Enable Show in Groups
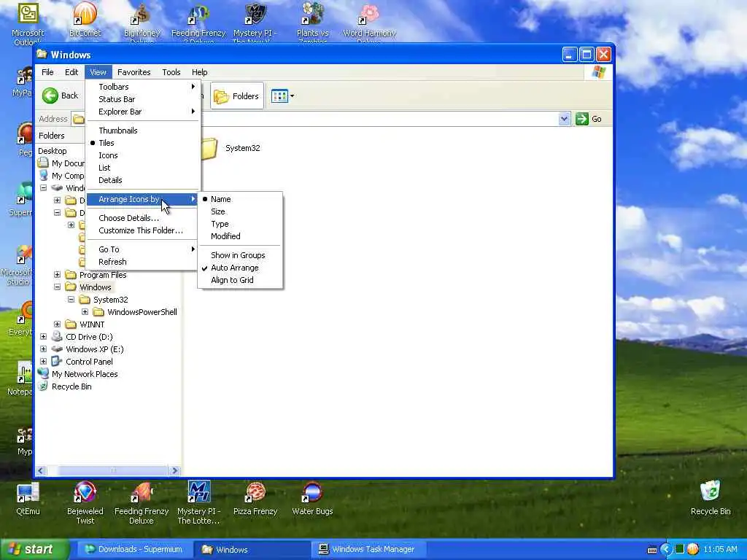This screenshot has width=747, height=560. (x=240, y=255)
